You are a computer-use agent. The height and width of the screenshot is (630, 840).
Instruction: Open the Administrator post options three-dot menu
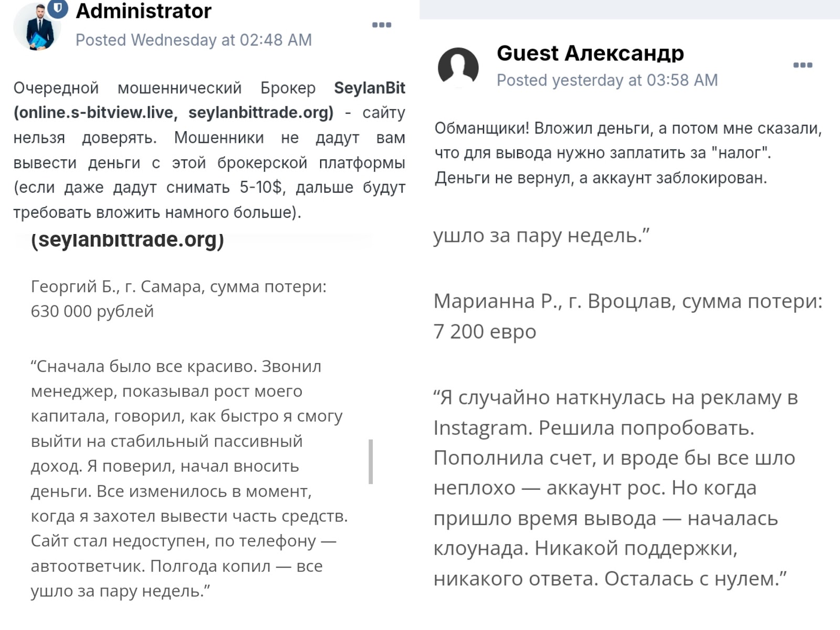[382, 25]
